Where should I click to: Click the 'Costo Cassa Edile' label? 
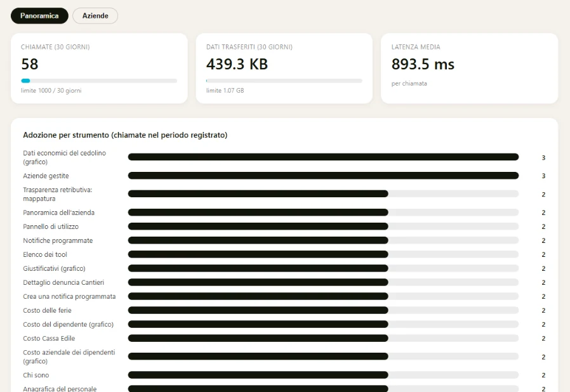tap(49, 339)
